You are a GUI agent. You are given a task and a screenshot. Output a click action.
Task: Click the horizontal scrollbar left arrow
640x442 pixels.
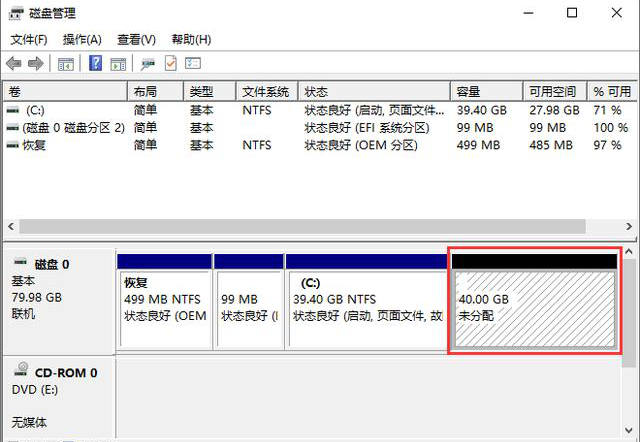(11, 227)
